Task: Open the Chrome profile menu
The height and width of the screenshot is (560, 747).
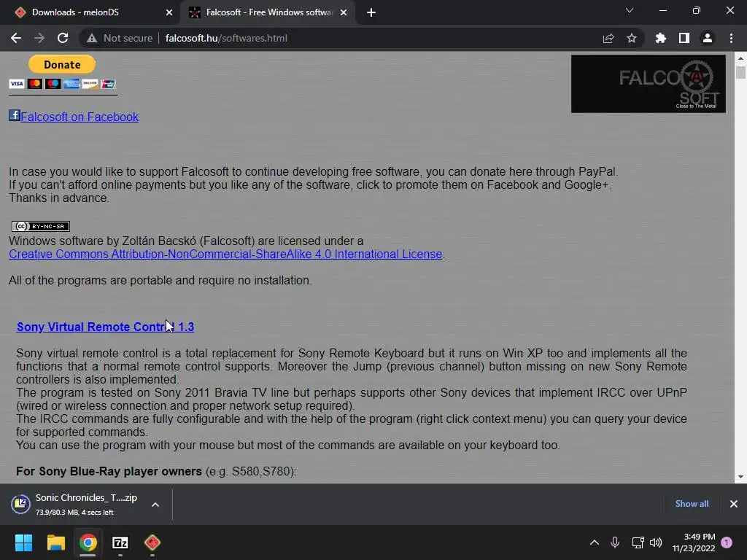Action: tap(708, 38)
